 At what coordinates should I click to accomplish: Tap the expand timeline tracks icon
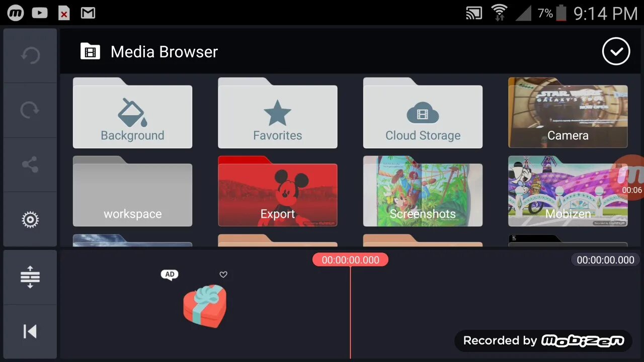(30, 277)
